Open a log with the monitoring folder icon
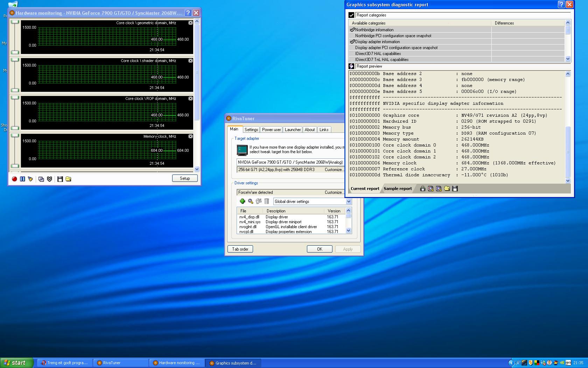 68,179
